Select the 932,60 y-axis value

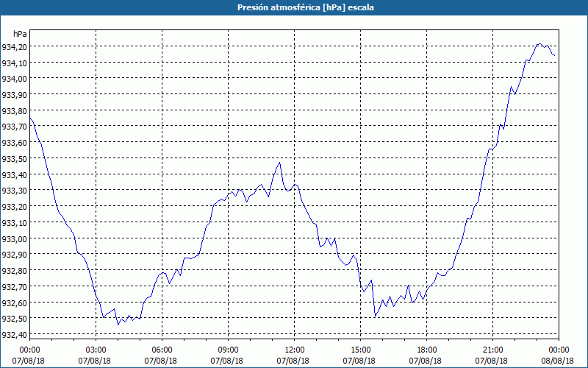tap(14, 302)
